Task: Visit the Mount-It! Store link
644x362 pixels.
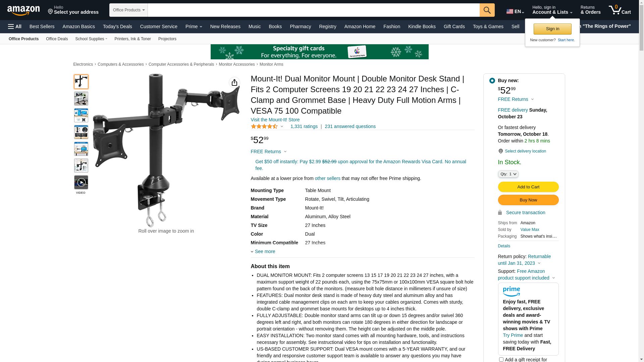Action: pos(275,120)
